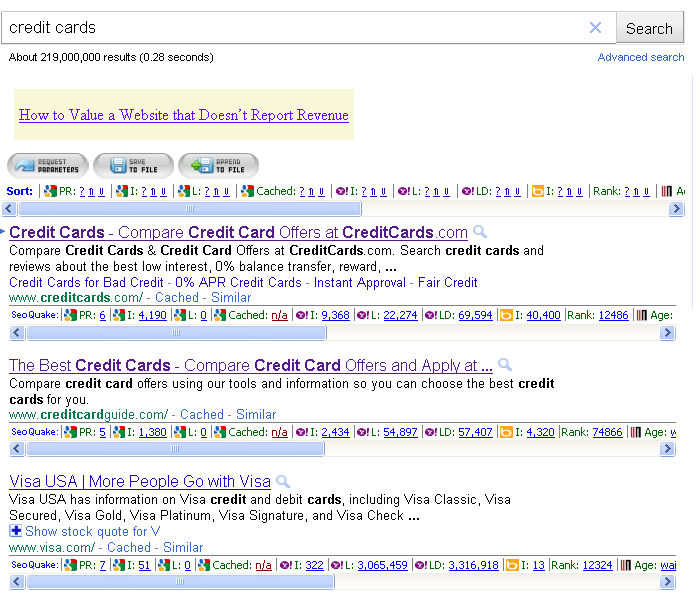Click right scroll arrow under visa.com SeoQuake bar
This screenshot has height=597, width=696.
click(x=667, y=581)
